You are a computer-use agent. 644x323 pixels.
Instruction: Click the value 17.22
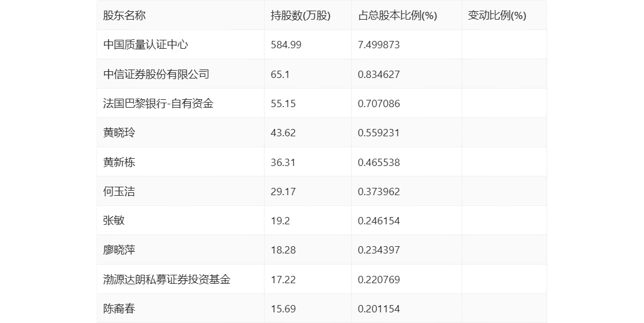[x=283, y=279]
